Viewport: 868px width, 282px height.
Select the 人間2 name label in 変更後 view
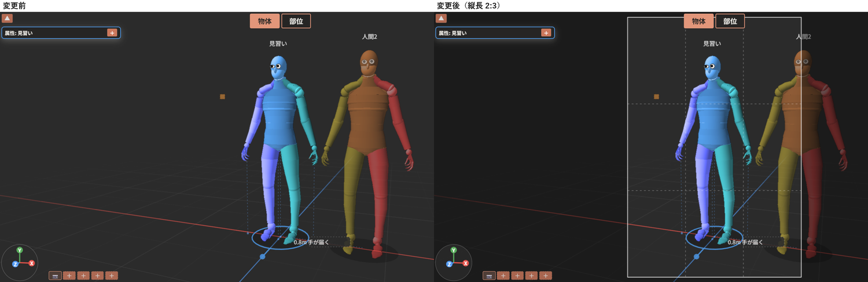tap(804, 36)
